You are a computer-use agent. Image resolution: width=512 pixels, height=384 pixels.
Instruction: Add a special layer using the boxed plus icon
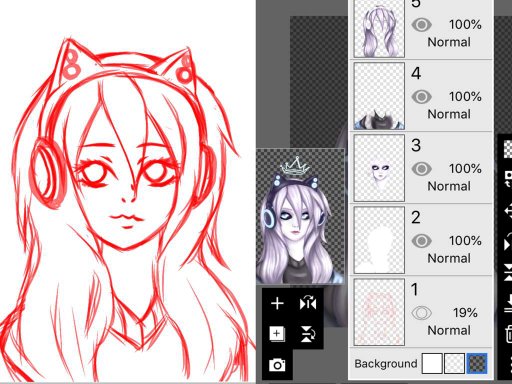(x=277, y=334)
